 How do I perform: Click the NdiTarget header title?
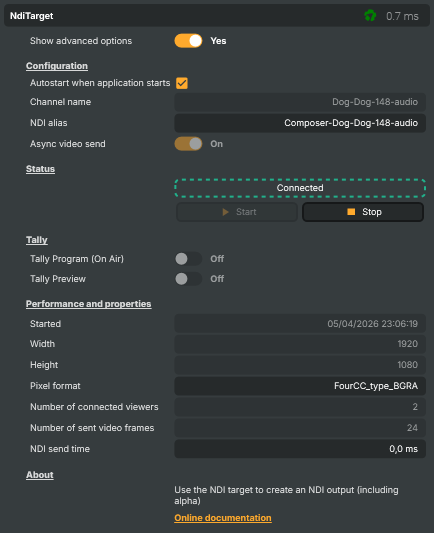tap(32, 16)
